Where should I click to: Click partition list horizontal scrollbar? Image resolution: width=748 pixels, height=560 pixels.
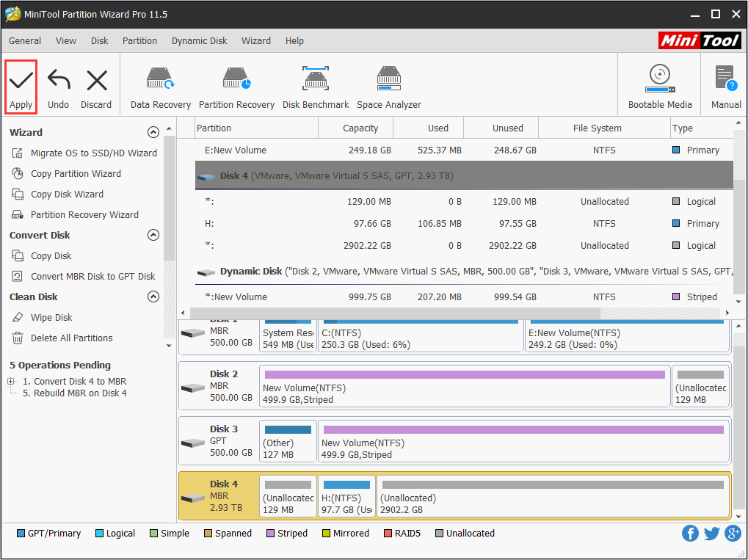395,313
